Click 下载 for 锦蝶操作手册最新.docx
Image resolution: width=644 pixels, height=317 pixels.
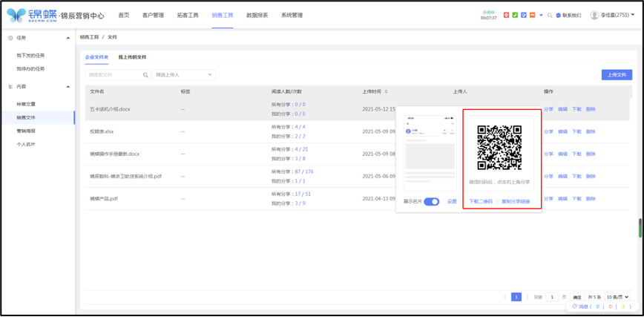576,154
